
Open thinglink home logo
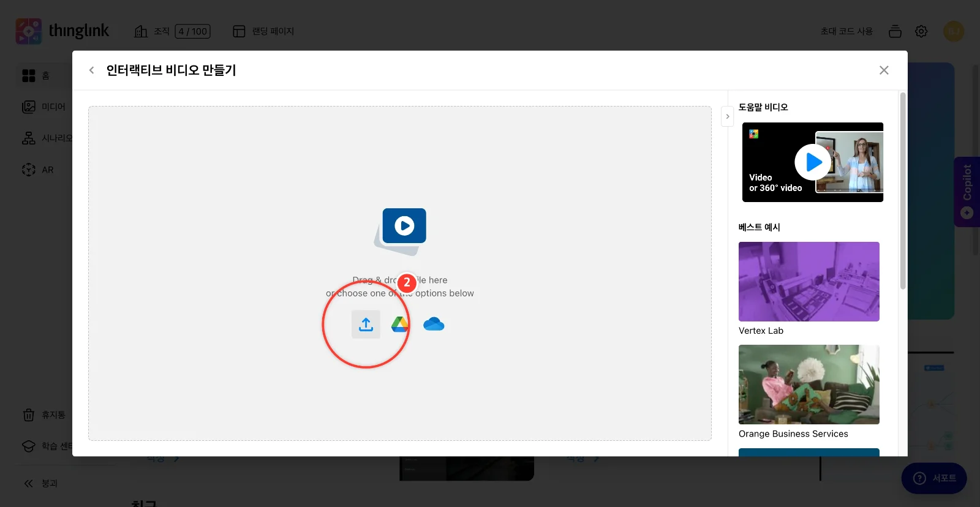[62, 31]
